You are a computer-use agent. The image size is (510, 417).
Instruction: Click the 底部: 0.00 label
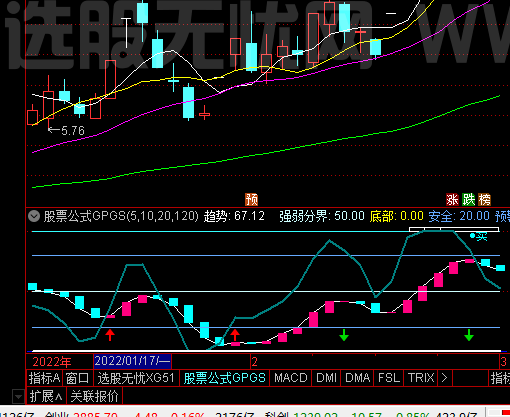396,216
